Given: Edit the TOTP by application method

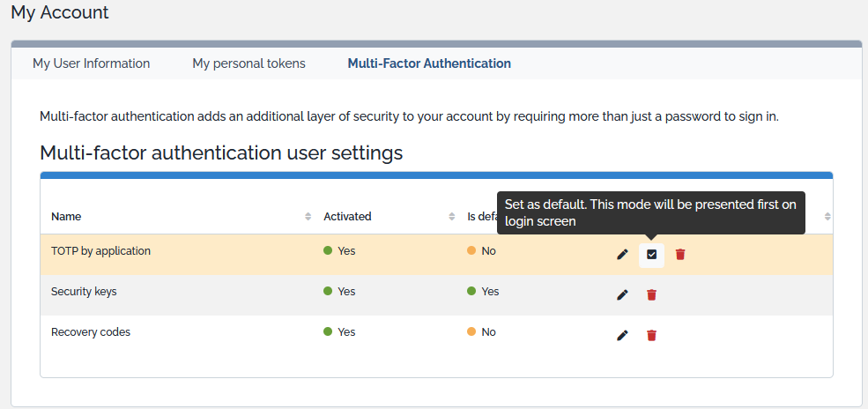Looking at the screenshot, I should point(622,254).
